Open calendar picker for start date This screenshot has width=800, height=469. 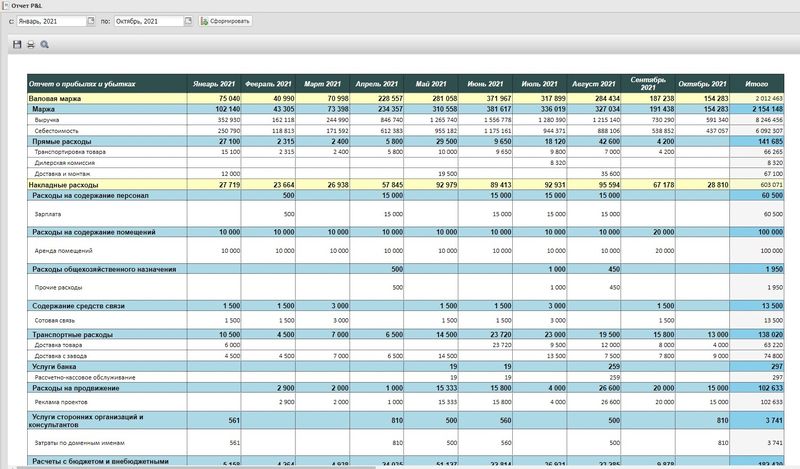(x=91, y=21)
